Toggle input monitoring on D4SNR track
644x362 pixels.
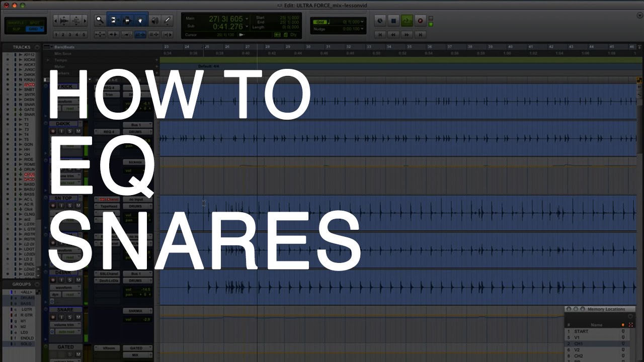pyautogui.click(x=61, y=280)
